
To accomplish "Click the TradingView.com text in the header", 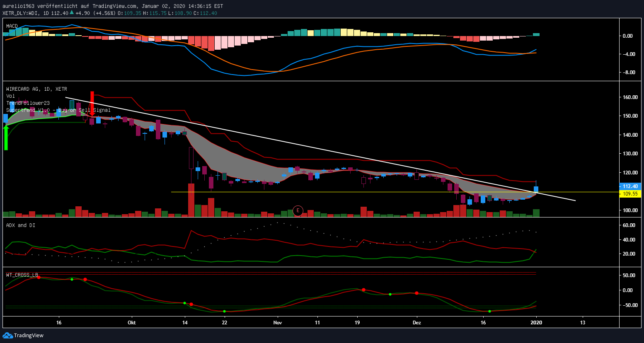I will tap(115, 6).
